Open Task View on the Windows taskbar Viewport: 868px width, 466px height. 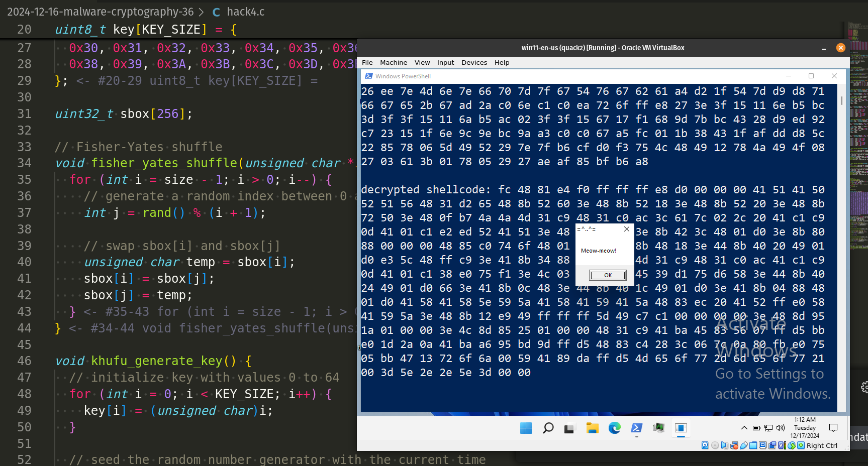tap(569, 428)
